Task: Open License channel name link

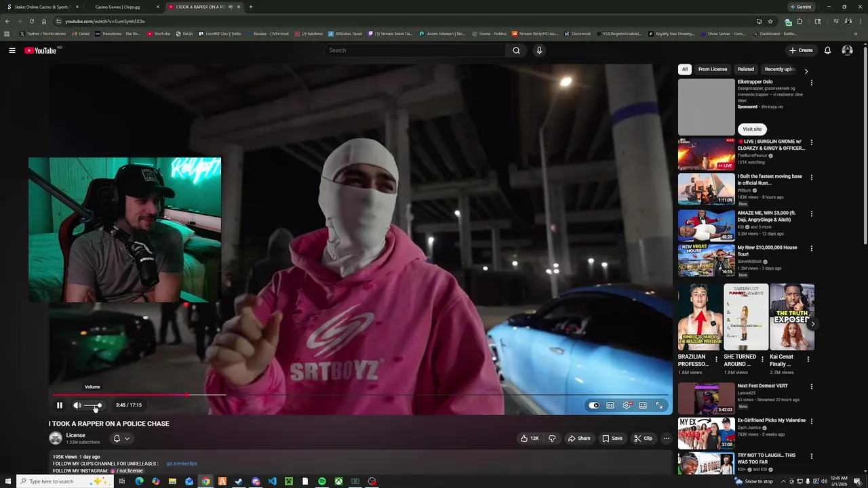Action: (76, 435)
